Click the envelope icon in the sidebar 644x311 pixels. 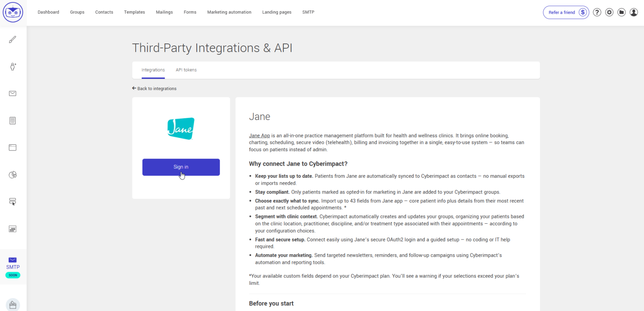click(13, 93)
